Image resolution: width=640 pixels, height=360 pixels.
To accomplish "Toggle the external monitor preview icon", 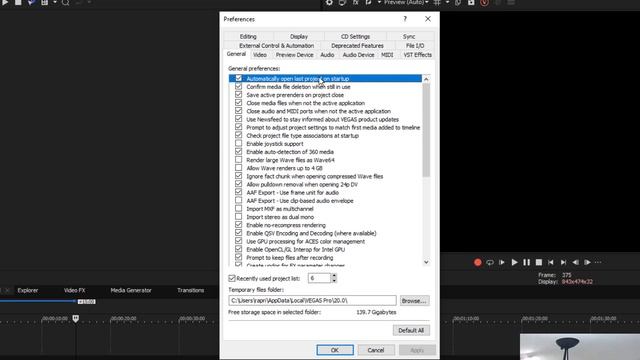I will click(x=342, y=2).
